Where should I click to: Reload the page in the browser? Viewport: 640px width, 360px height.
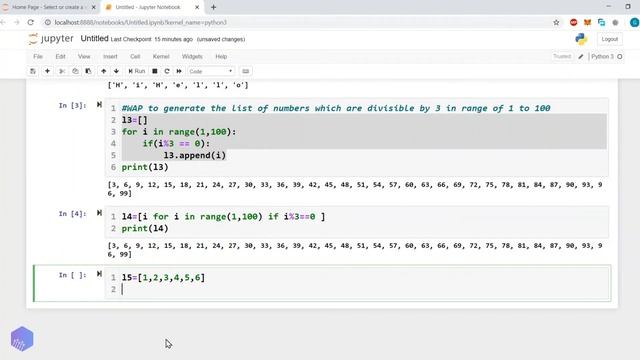[x=31, y=22]
